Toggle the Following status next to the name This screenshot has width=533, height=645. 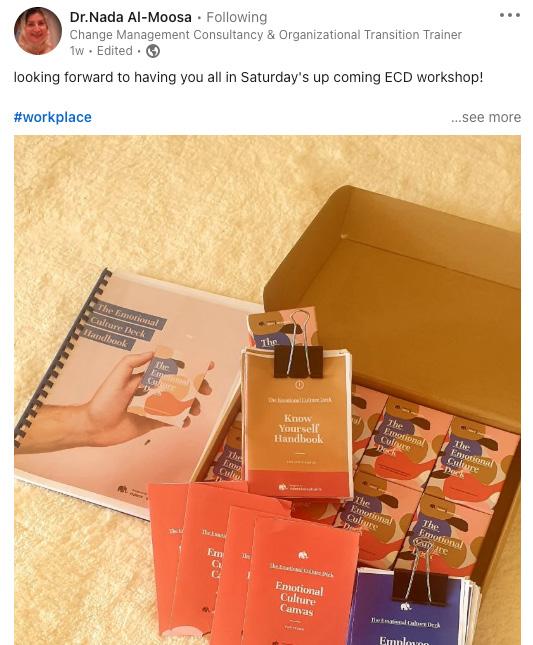236,17
